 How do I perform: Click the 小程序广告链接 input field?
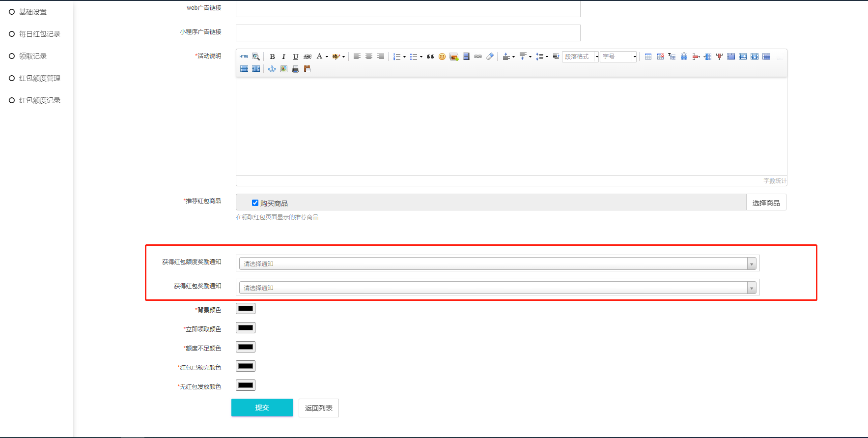pos(408,33)
